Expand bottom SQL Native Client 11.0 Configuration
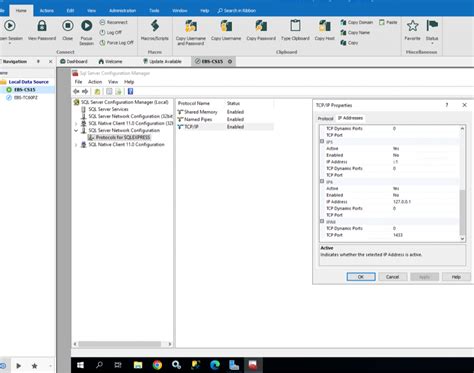The image size is (474, 373). (x=76, y=145)
